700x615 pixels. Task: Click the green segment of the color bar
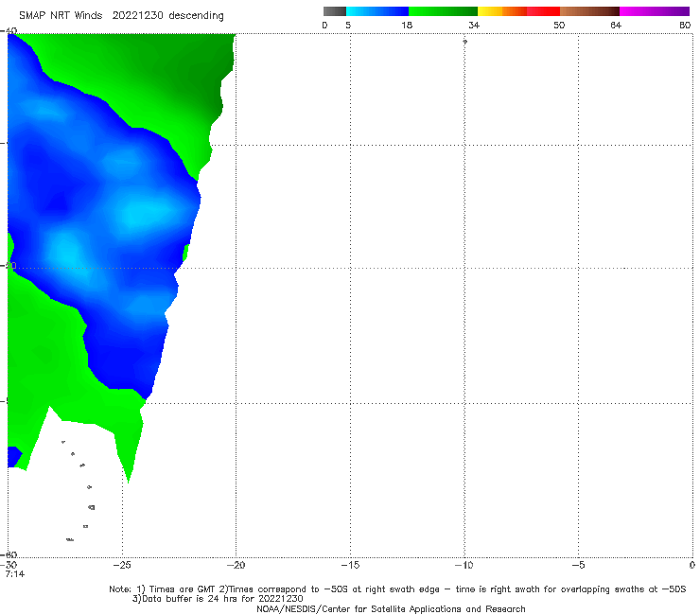(x=444, y=11)
